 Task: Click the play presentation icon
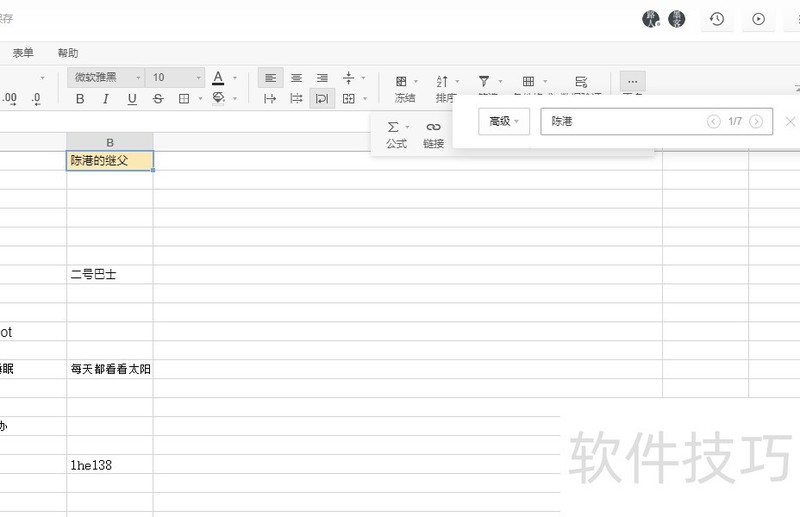pos(759,19)
